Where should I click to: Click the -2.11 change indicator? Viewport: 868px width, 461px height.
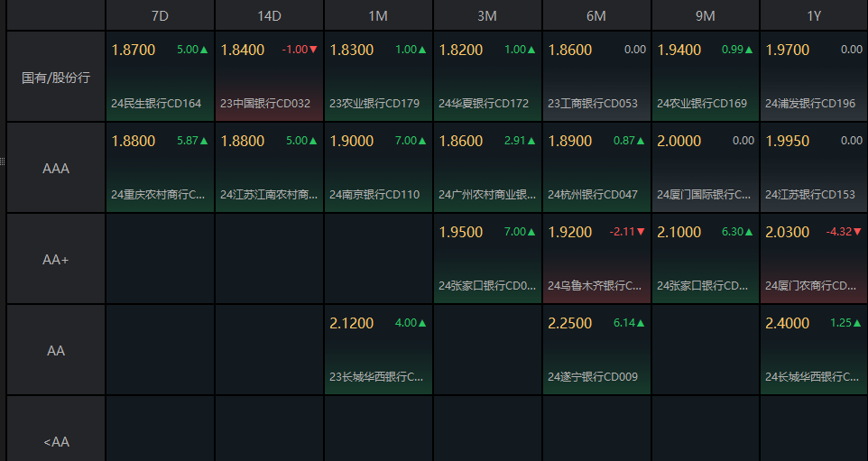[627, 231]
